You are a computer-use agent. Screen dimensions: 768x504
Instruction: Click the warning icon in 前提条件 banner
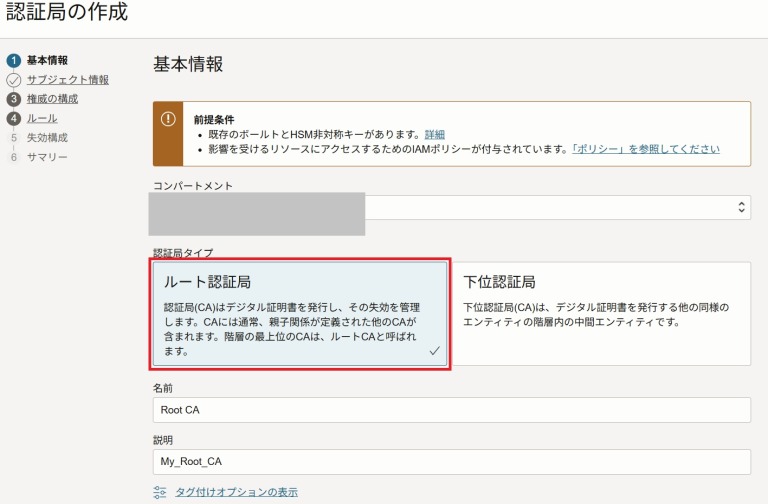tap(168, 119)
